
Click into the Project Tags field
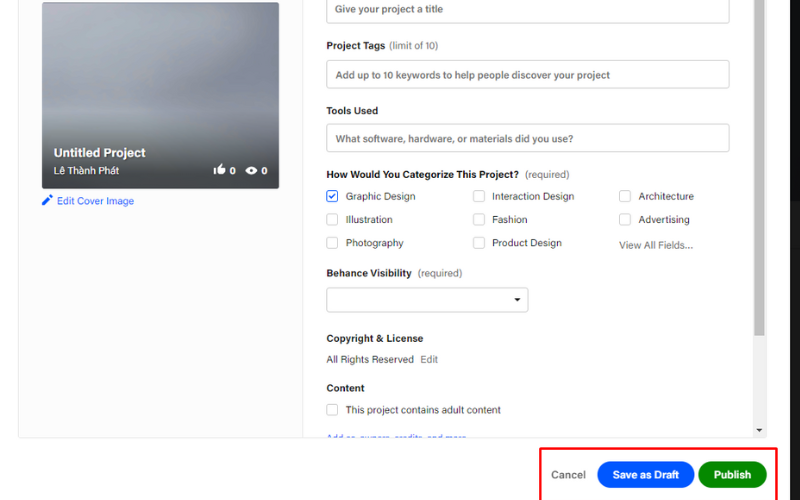[528, 74]
